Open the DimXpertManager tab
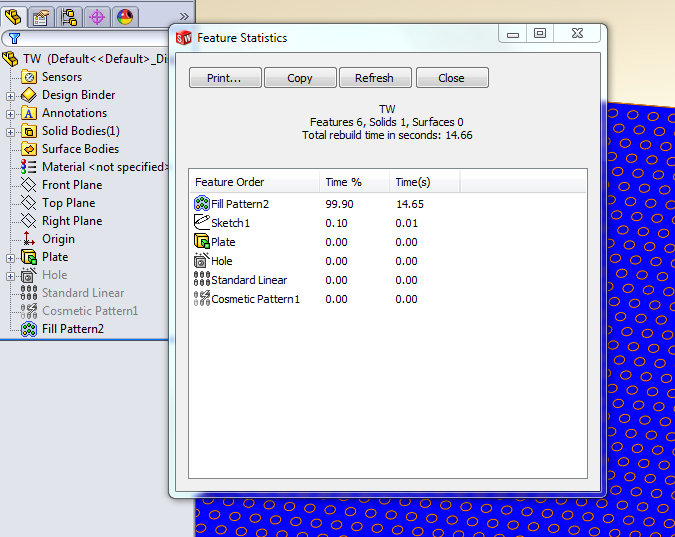Viewport: 675px width, 537px height. [x=97, y=16]
